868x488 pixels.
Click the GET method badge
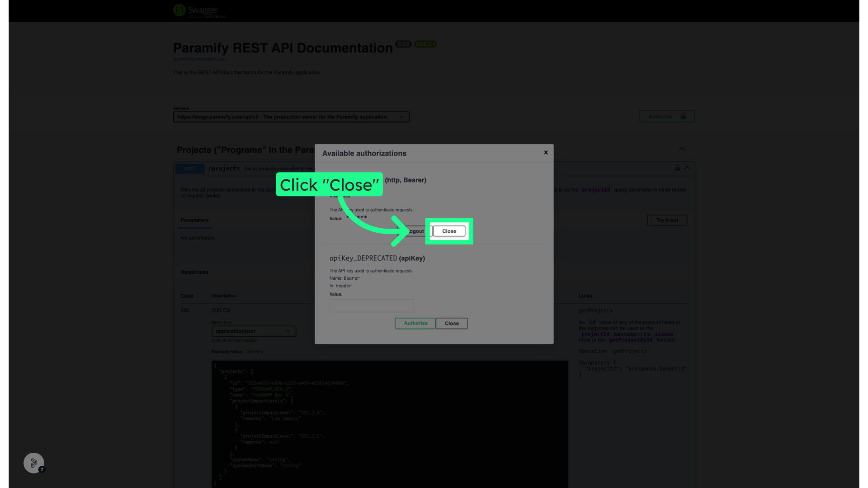point(190,169)
